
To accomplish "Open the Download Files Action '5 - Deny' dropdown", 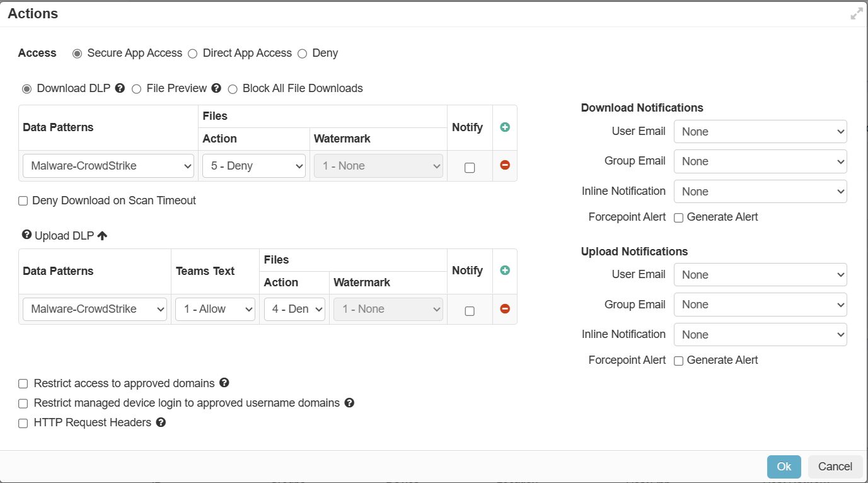I will (x=253, y=166).
